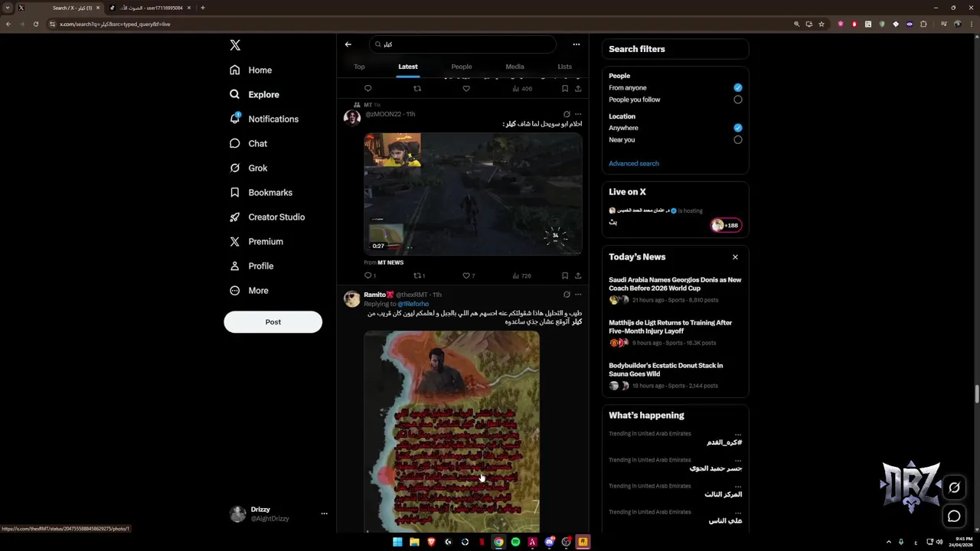Open Advanced search link
The image size is (980, 551).
(x=633, y=163)
